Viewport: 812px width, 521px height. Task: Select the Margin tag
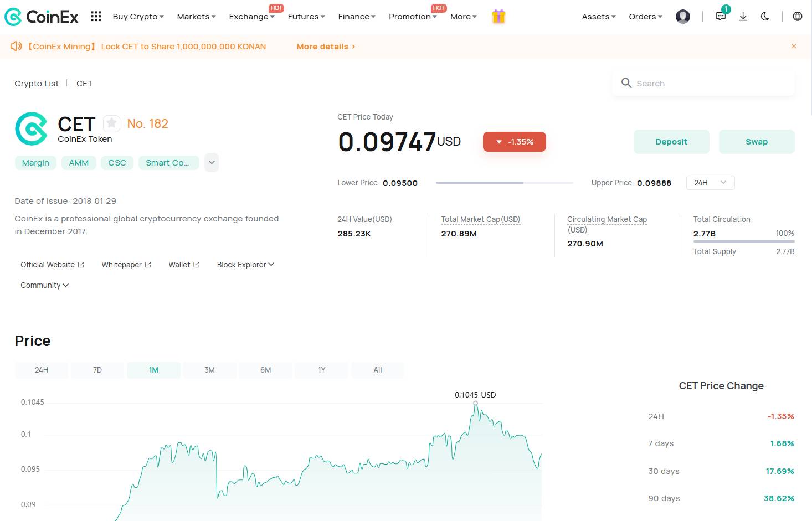pos(35,163)
